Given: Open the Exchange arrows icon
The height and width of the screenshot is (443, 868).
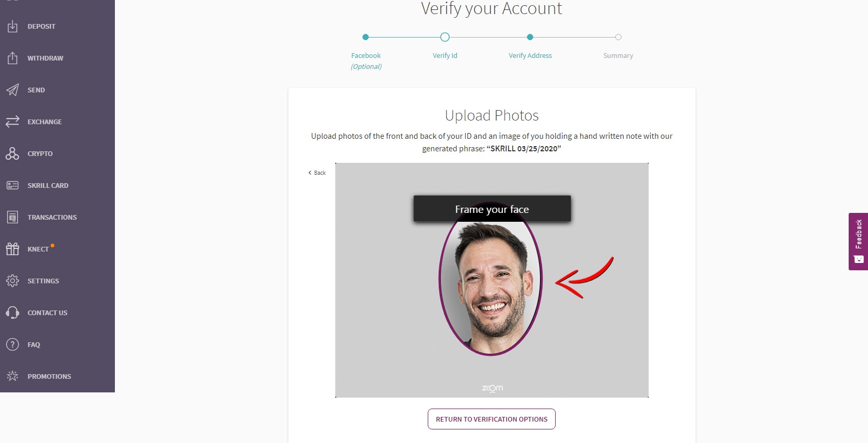Looking at the screenshot, I should (13, 122).
